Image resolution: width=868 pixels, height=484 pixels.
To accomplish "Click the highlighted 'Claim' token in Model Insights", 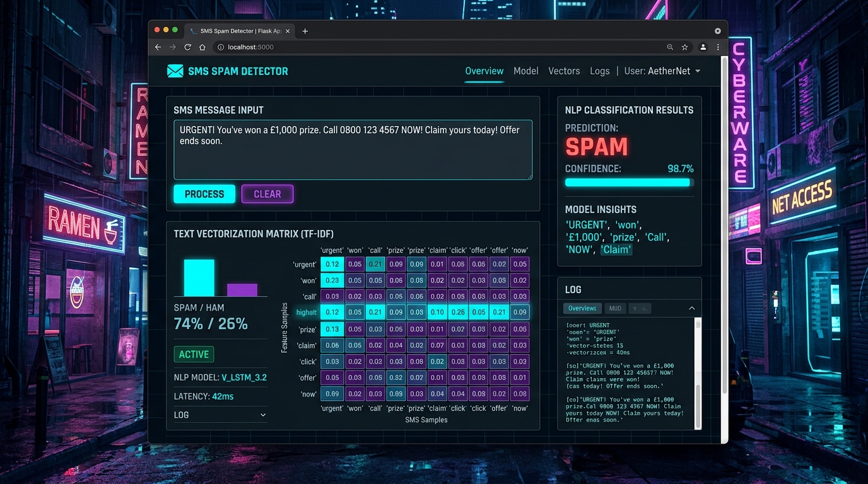I will click(x=616, y=250).
